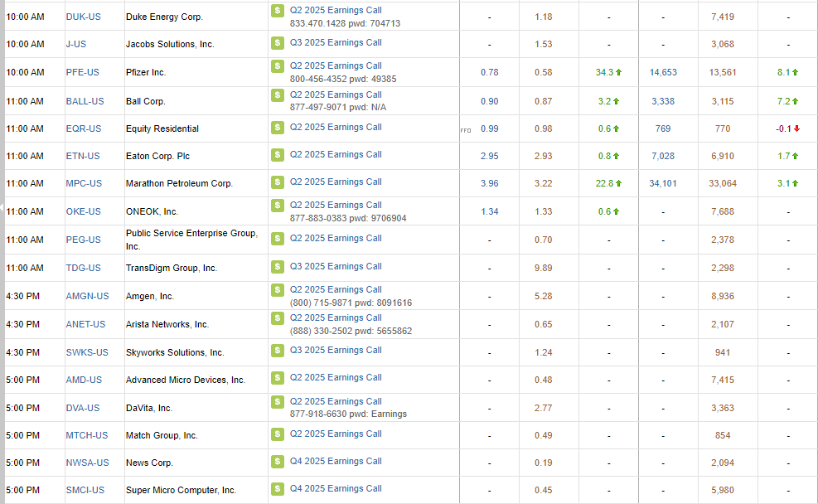Open Pfizer Q2 2025 Earnings Call link
Image resolution: width=818 pixels, height=504 pixels.
pos(336,65)
